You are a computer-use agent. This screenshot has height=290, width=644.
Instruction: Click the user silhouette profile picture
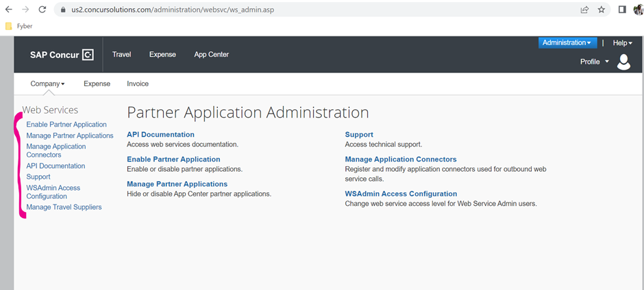click(x=623, y=62)
